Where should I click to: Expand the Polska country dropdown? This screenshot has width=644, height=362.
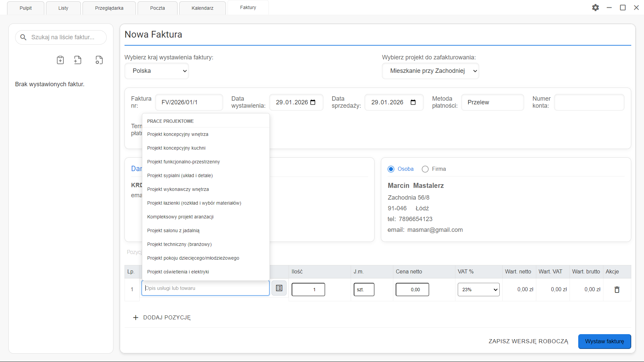[157, 71]
